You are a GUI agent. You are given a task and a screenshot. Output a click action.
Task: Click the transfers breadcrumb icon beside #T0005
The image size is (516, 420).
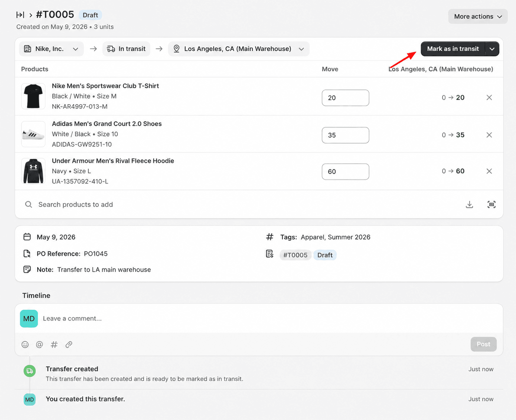[x=20, y=15]
